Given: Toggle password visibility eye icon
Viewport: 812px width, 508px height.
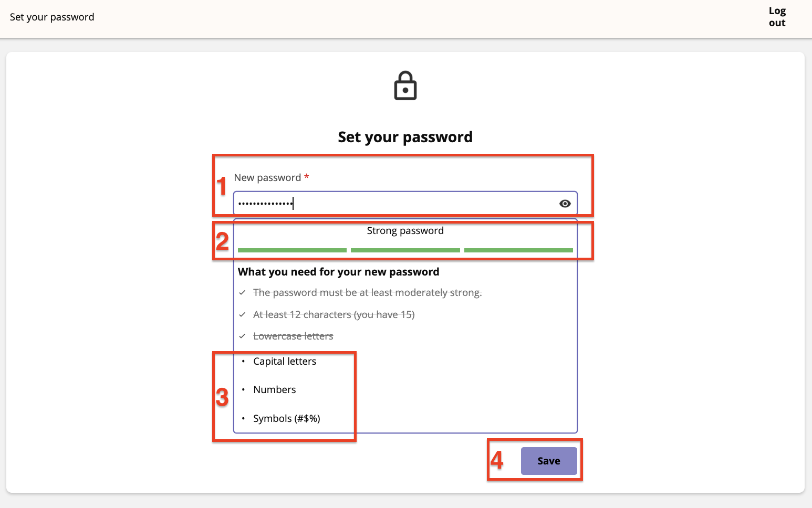Looking at the screenshot, I should tap(565, 204).
